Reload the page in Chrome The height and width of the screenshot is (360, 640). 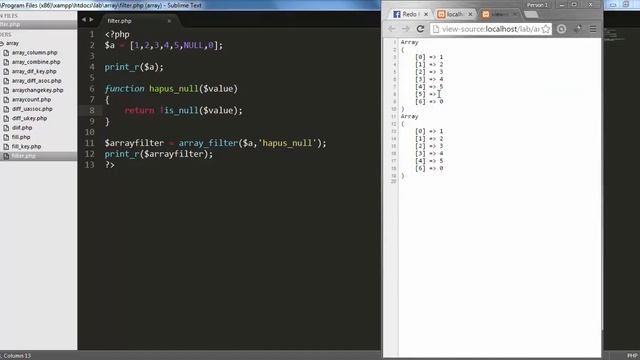coord(420,29)
